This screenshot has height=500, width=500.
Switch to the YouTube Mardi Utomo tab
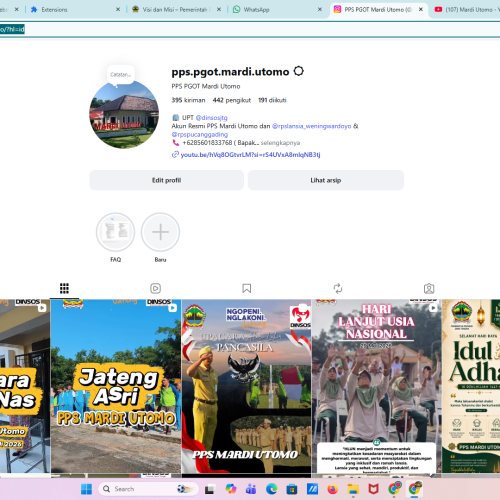click(x=467, y=10)
